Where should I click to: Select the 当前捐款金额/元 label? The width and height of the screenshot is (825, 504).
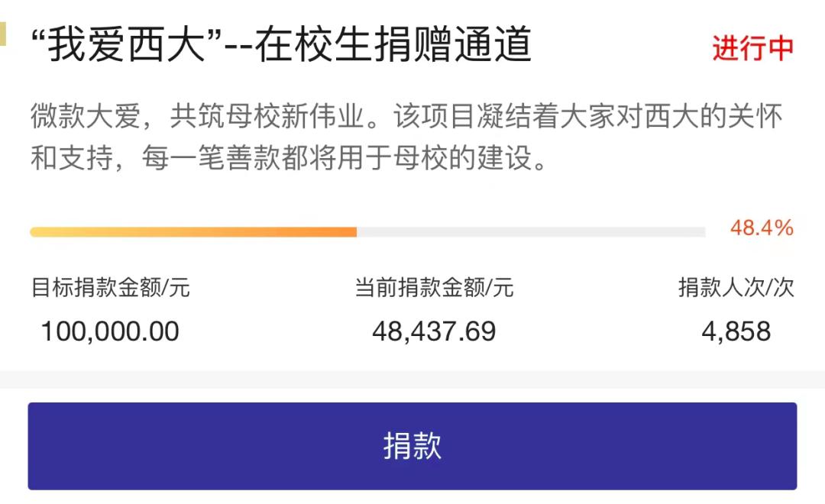[x=434, y=287]
